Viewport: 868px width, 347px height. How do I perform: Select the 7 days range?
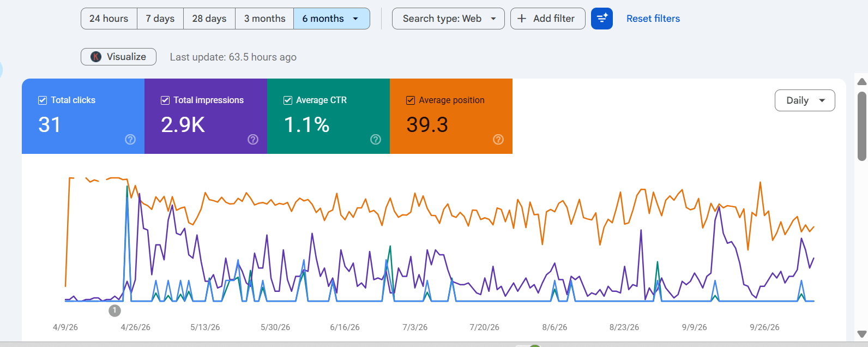pos(160,19)
